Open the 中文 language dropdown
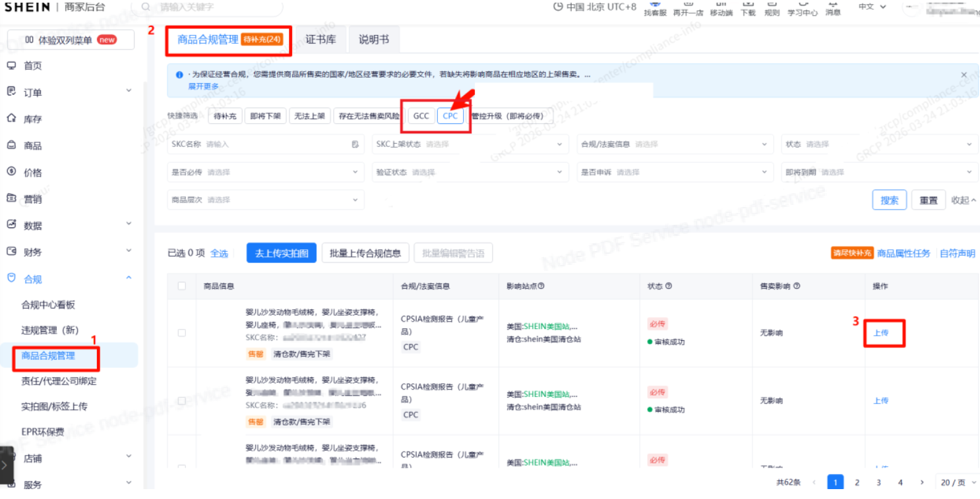 click(x=872, y=7)
